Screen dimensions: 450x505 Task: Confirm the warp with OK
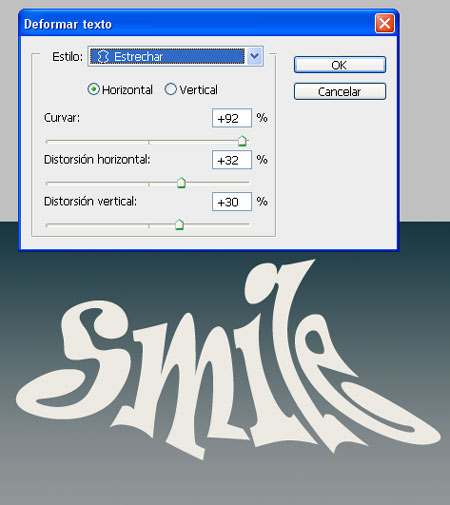pos(340,65)
